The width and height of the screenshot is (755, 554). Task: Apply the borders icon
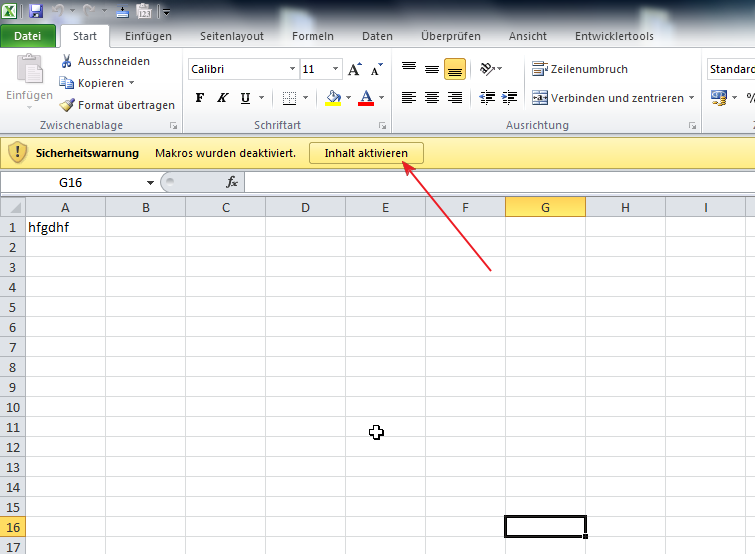click(x=289, y=98)
